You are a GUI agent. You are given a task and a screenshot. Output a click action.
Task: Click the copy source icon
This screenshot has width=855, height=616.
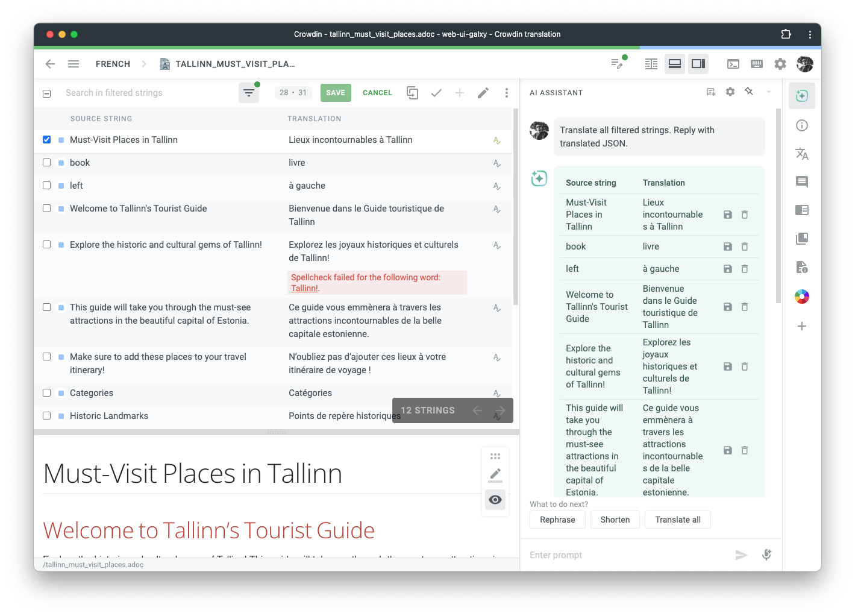pyautogui.click(x=412, y=93)
